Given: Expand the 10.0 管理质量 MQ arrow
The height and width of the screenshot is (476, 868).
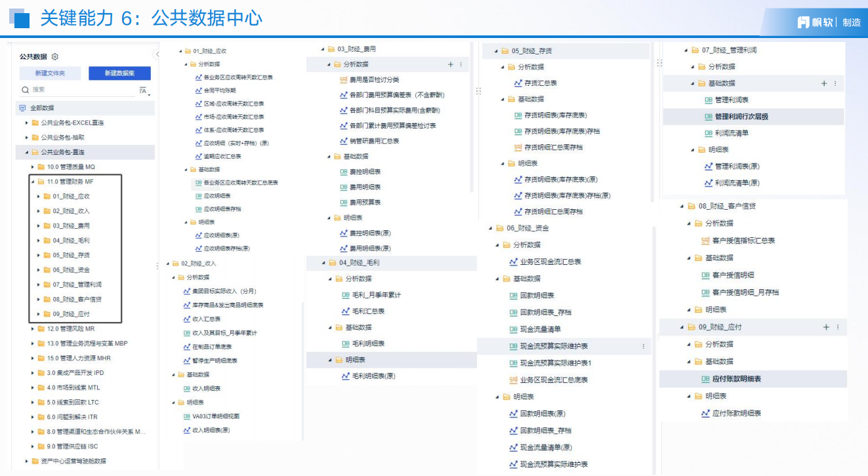Looking at the screenshot, I should tap(33, 167).
